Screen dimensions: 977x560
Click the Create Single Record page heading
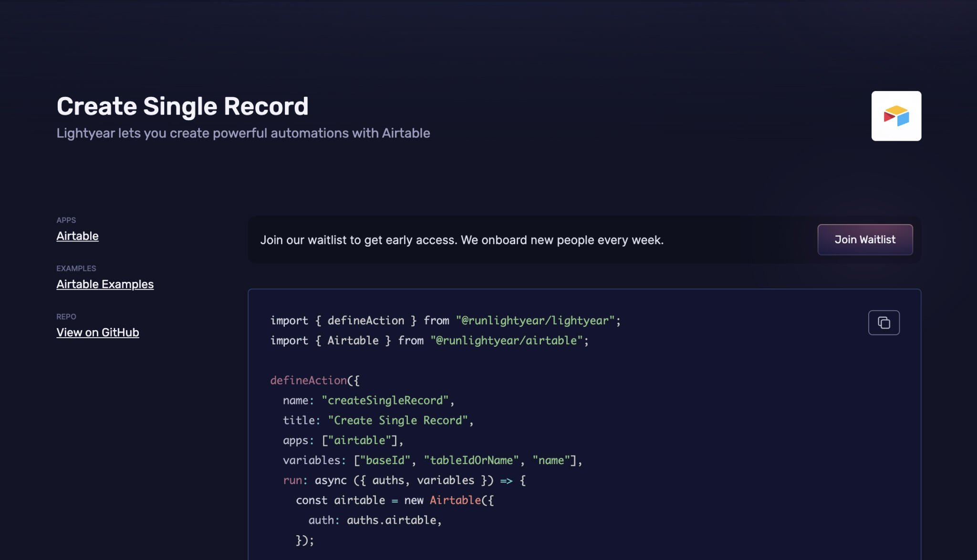pos(183,106)
